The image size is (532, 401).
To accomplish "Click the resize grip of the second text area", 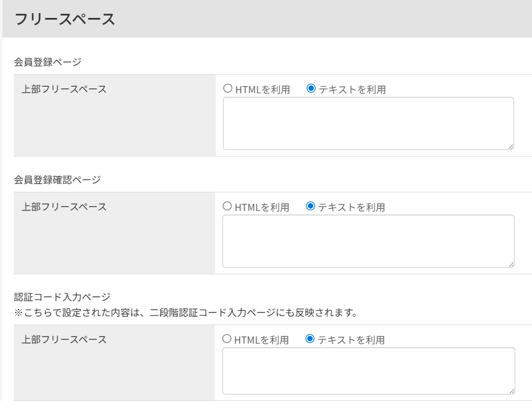I will tap(511, 263).
